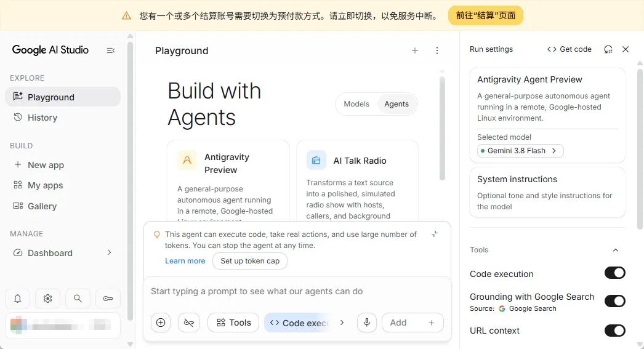The height and width of the screenshot is (349, 644).
Task: Click the circled plus attach icon
Action: pos(161,323)
